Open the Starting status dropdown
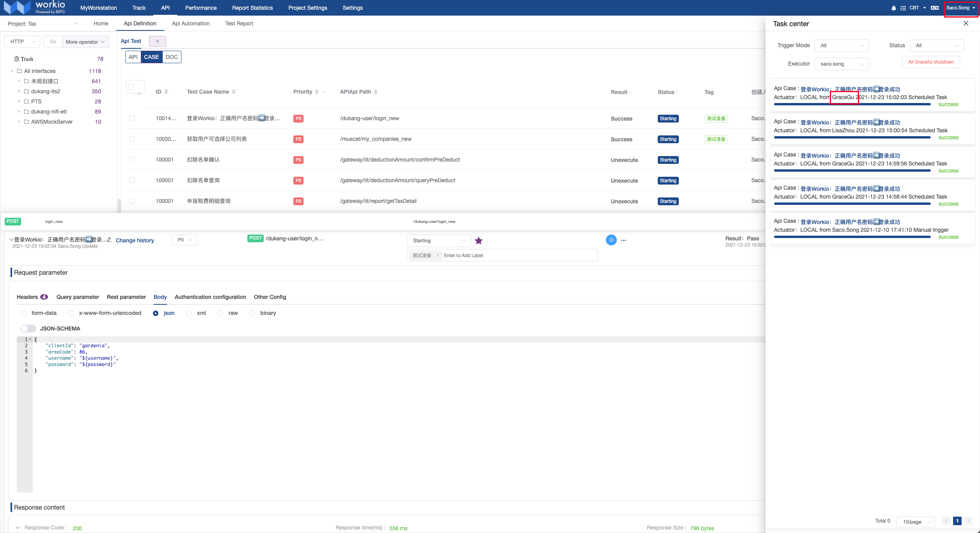 point(439,241)
